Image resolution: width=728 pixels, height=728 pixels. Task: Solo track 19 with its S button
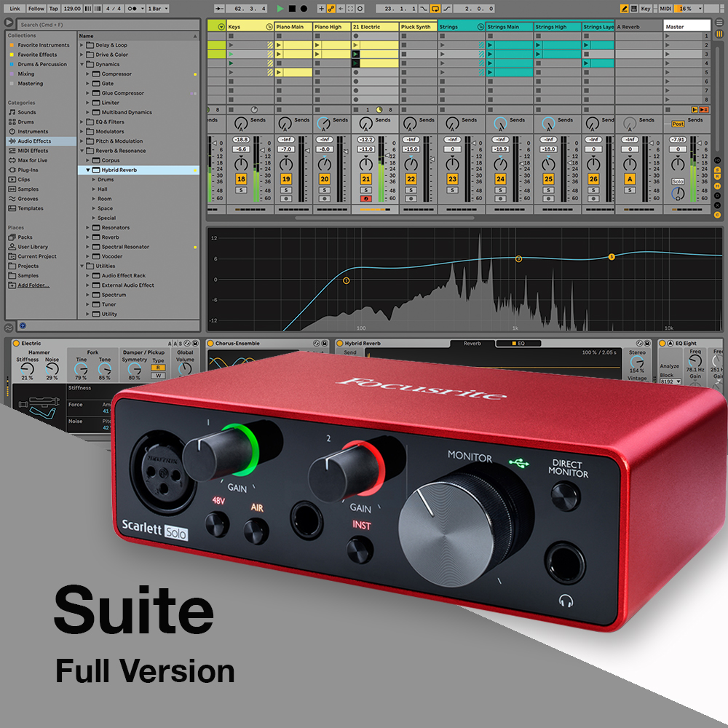(286, 190)
